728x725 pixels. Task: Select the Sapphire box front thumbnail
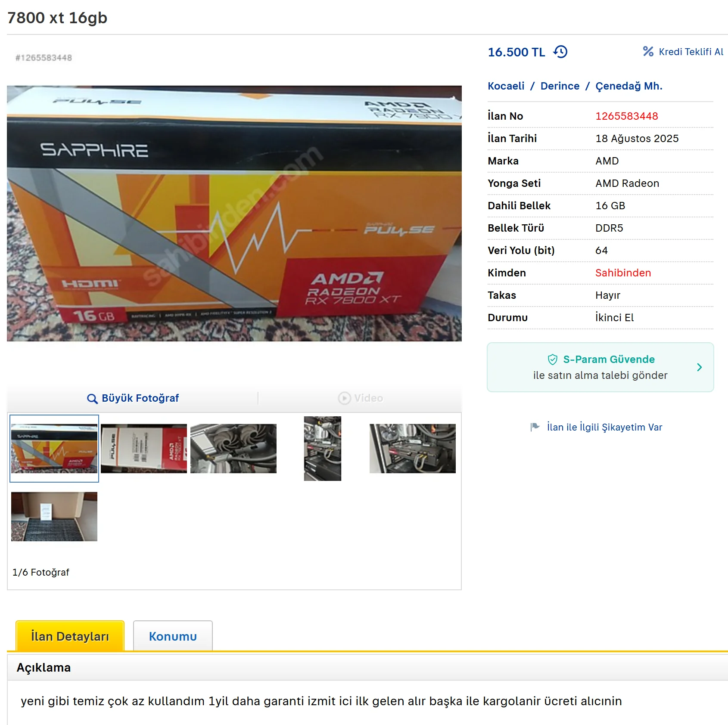pyautogui.click(x=54, y=449)
